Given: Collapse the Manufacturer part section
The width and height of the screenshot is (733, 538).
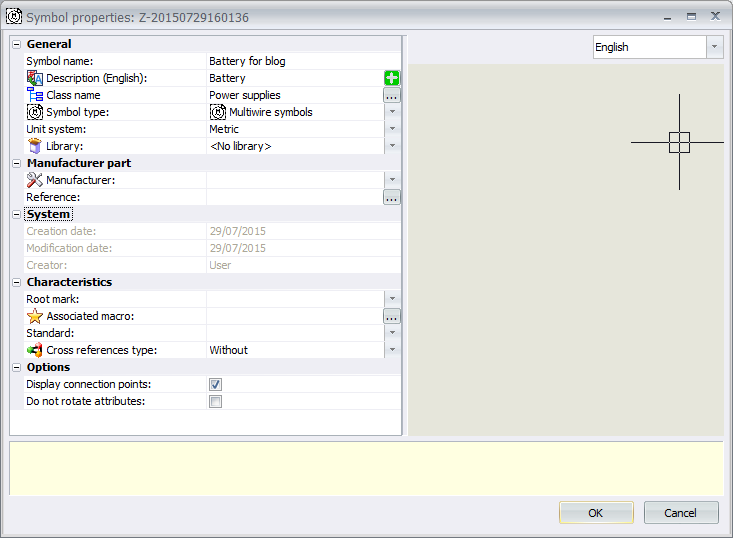Looking at the screenshot, I should point(16,163).
